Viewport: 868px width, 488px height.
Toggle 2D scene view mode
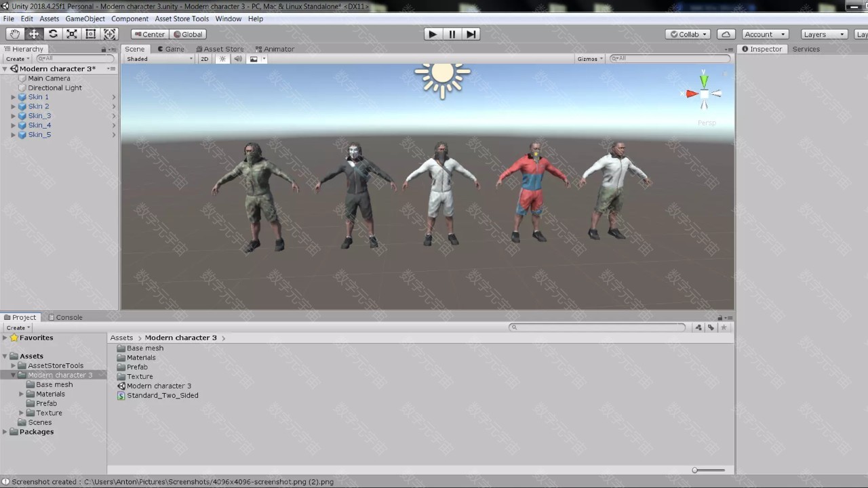pyautogui.click(x=204, y=59)
